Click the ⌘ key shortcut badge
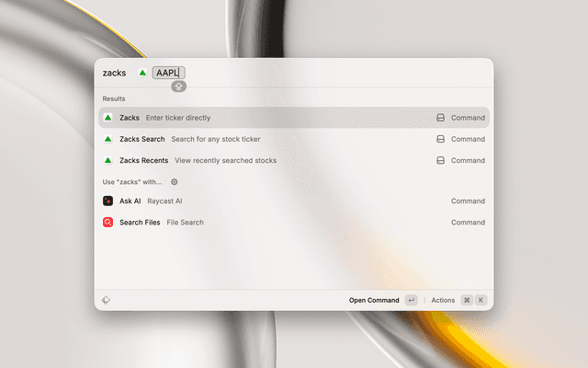This screenshot has height=368, width=588. pos(467,300)
